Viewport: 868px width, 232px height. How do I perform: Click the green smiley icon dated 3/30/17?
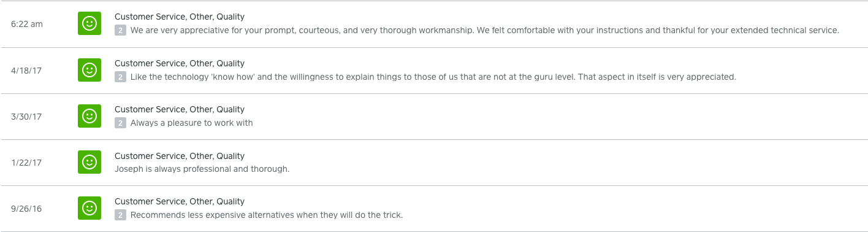point(89,116)
